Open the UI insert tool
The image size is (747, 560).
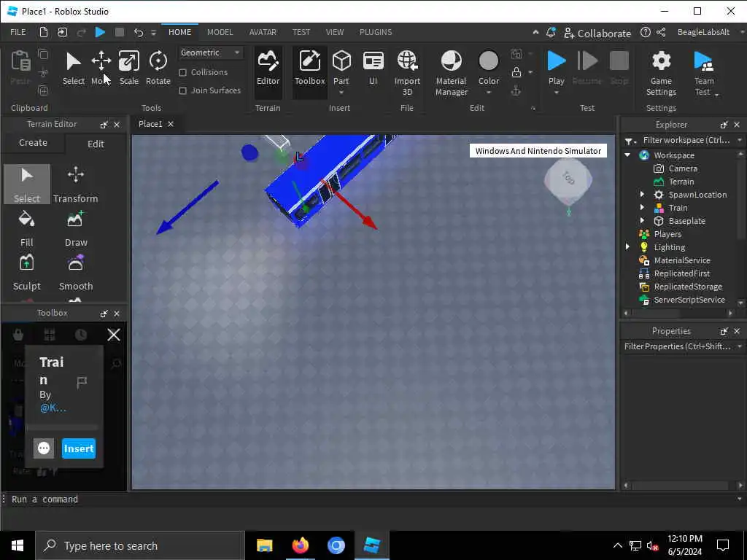373,68
